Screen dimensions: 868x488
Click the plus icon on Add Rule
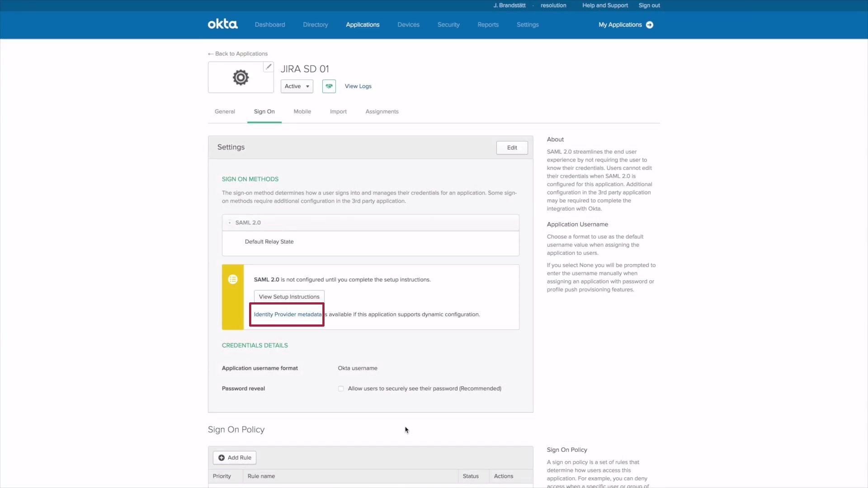point(222,458)
